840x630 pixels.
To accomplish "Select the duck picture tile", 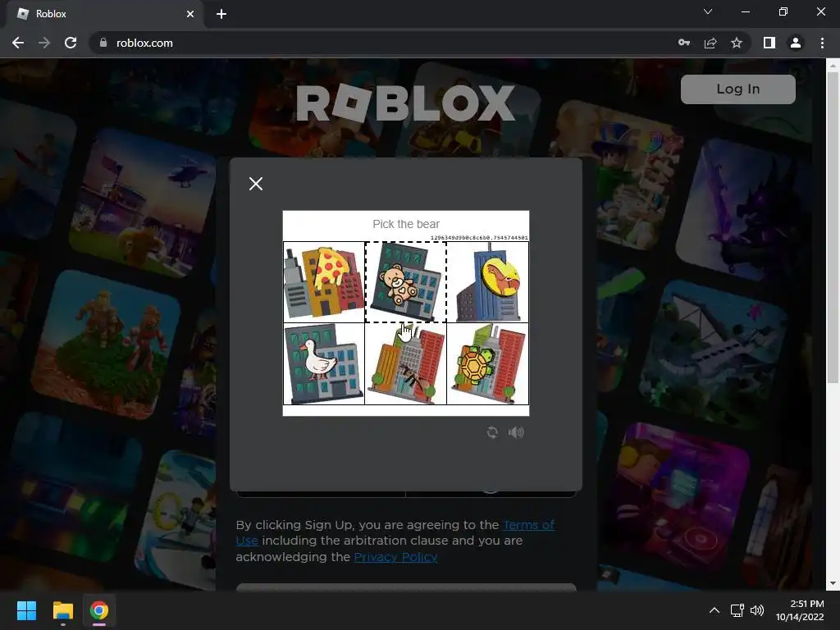I will tap(324, 363).
